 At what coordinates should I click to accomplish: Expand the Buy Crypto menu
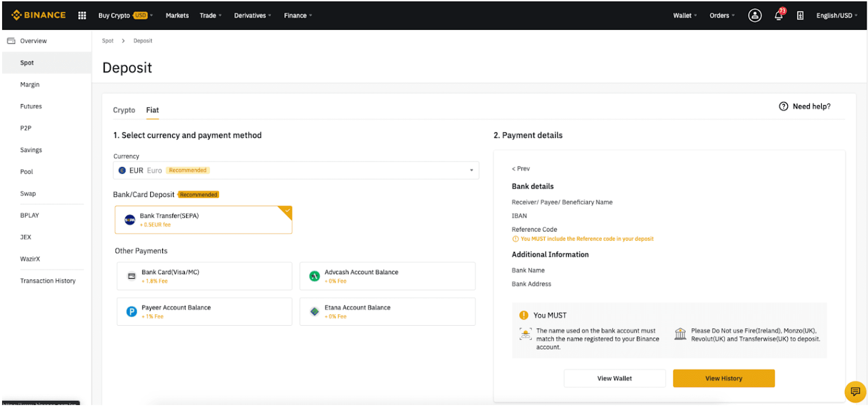click(125, 15)
